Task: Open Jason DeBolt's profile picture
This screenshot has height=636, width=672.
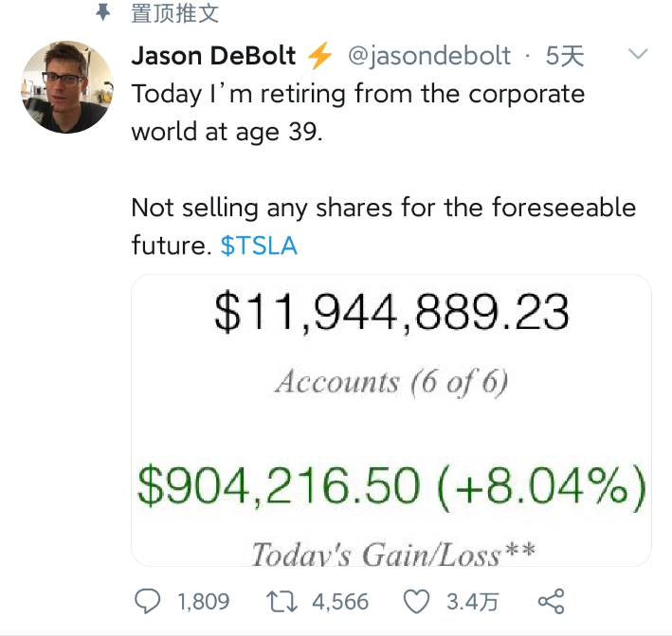Action: pos(65,87)
